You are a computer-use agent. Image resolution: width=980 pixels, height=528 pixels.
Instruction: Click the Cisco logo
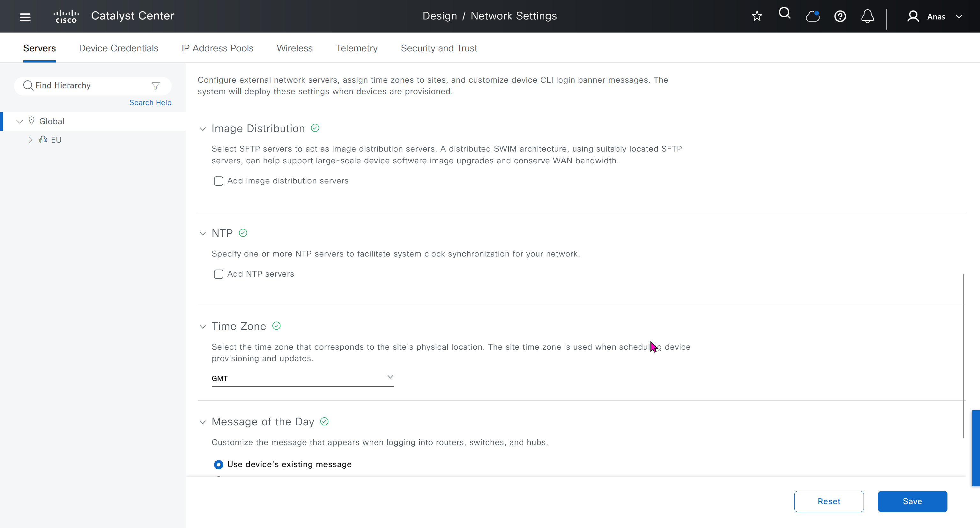66,16
